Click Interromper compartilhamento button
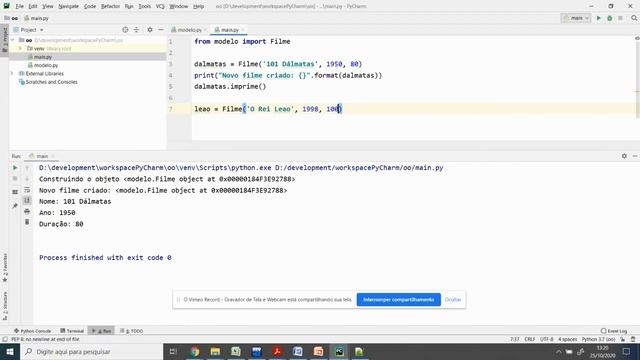The height and width of the screenshot is (360, 640). [x=398, y=300]
